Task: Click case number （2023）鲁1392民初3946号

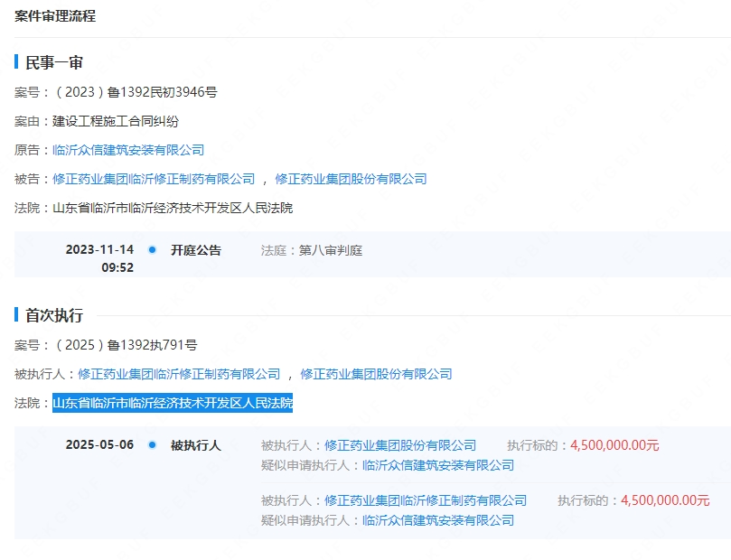Action: 135,92
